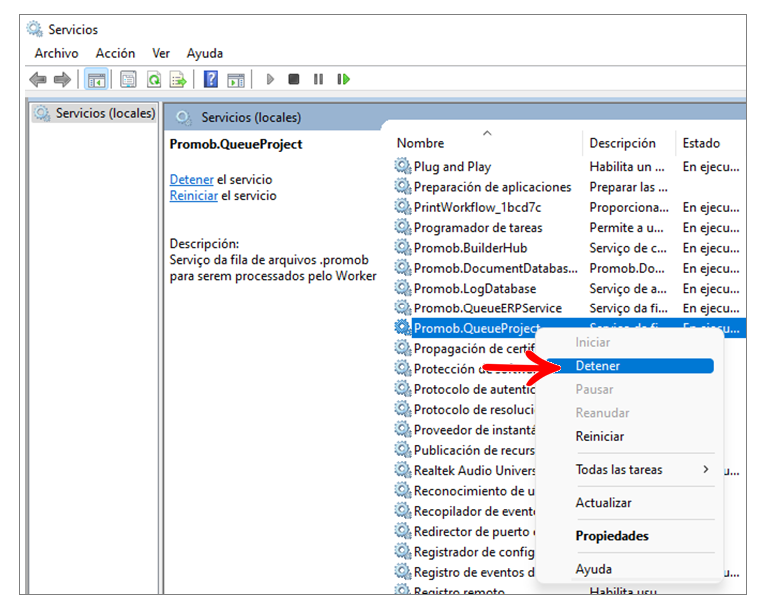Click the Servicios title bar gear icon
The height and width of the screenshot is (616, 765).
tap(35, 29)
